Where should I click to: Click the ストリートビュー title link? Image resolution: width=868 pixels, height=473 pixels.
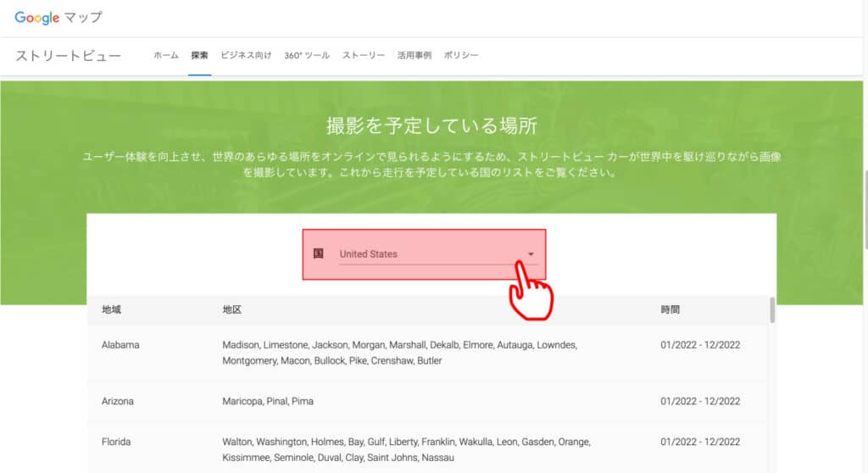point(68,56)
